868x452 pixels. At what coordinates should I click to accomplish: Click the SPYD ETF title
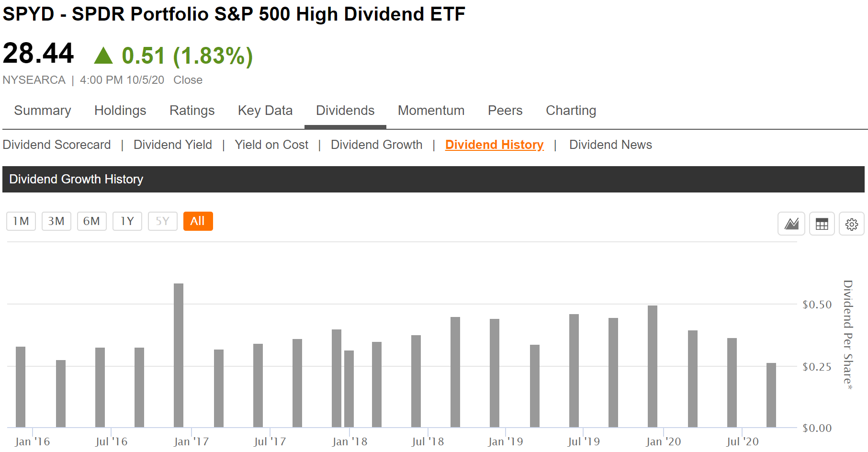[x=234, y=14]
